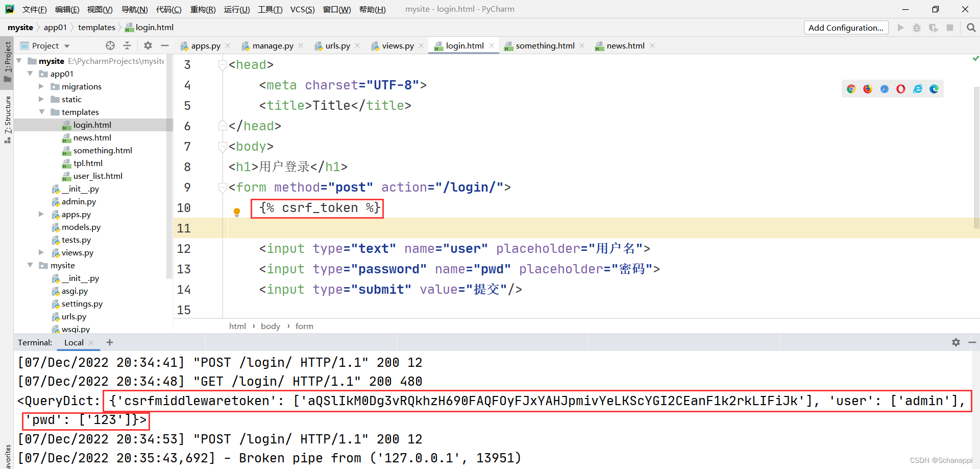980x469 pixels.
Task: Open settings.py in the project tree
Action: click(82, 303)
